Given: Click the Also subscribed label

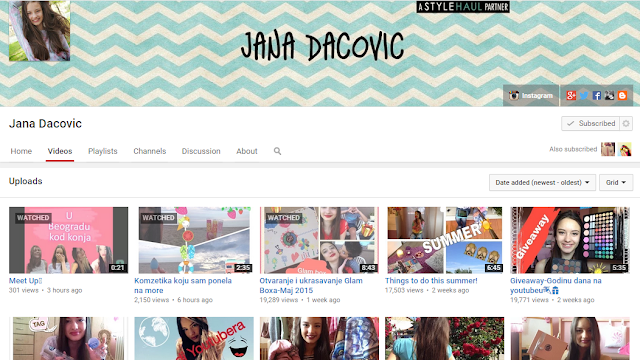Looking at the screenshot, I should [x=573, y=149].
